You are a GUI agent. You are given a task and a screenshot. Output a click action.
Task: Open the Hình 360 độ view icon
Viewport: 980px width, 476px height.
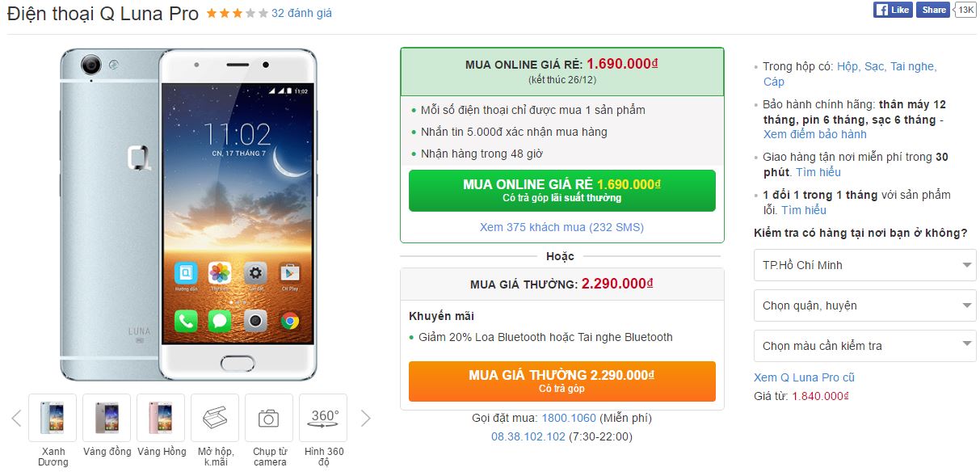[323, 418]
